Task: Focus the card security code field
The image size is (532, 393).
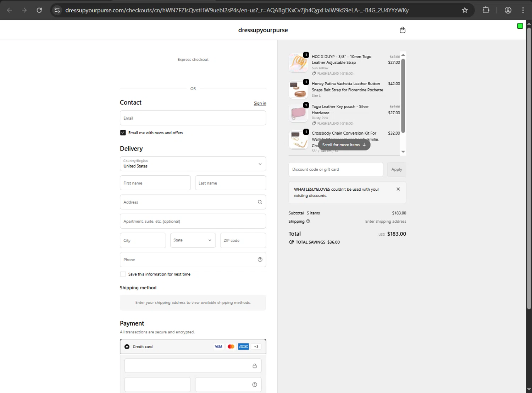Action: click(x=228, y=384)
